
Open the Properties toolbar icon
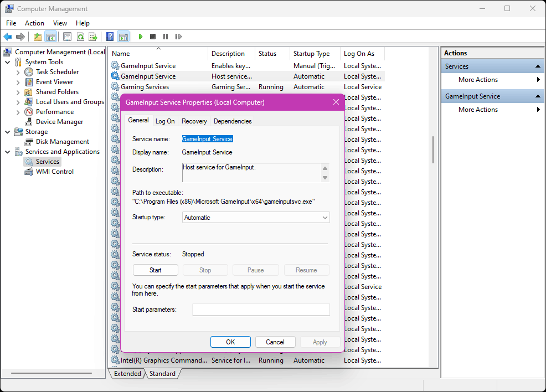[x=67, y=37]
